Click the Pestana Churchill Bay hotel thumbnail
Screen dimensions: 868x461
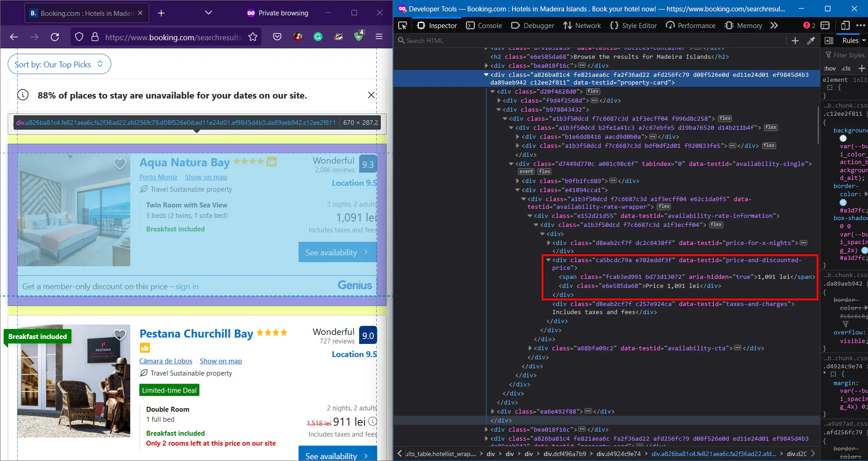(74, 381)
